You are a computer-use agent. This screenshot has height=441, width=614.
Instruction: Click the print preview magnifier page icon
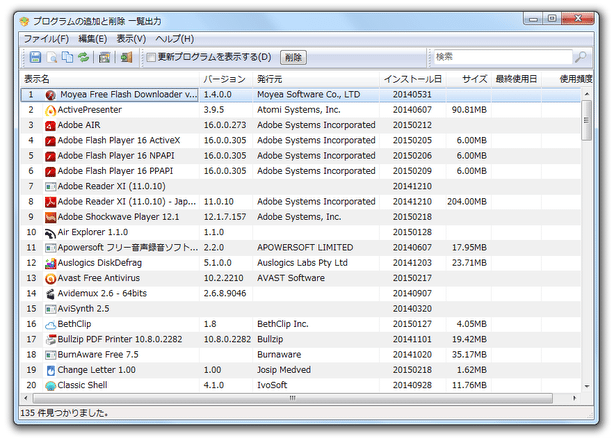click(52, 58)
